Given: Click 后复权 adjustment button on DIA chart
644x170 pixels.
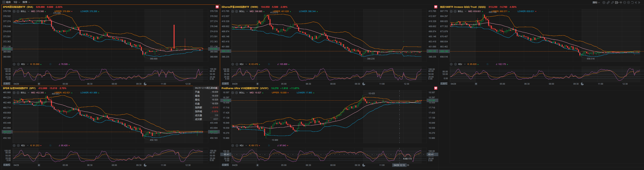Looking at the screenshot, I should (6, 84).
